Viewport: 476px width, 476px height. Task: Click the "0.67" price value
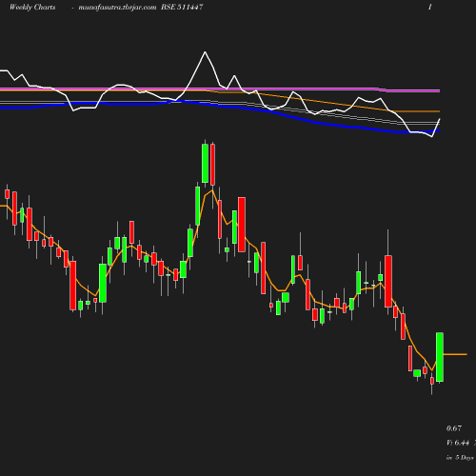[454, 428]
